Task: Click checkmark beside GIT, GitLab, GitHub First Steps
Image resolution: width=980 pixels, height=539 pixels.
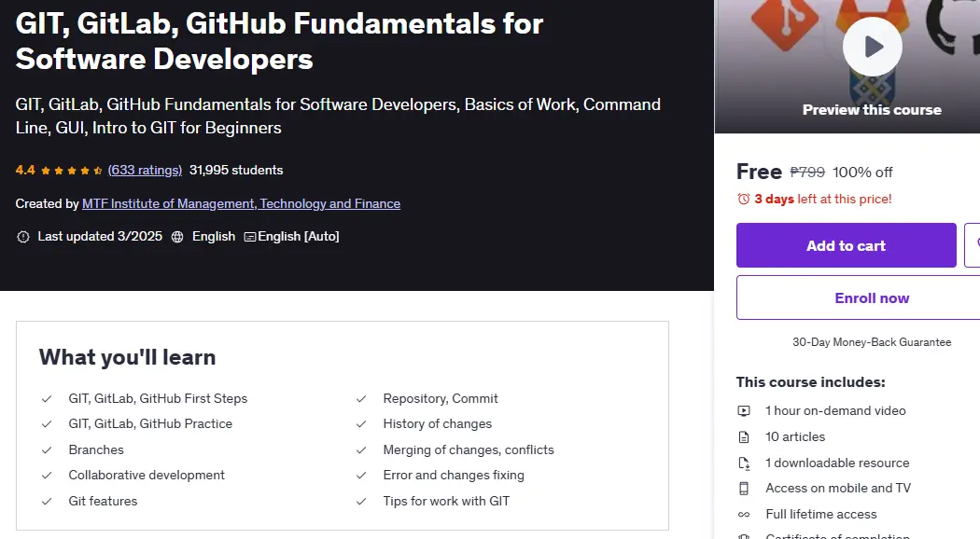Action: click(x=47, y=398)
